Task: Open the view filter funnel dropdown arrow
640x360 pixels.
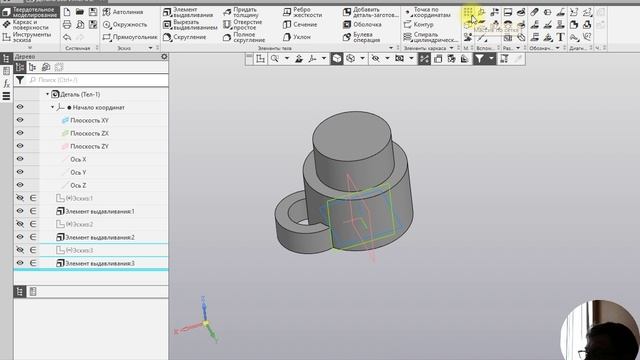Action: [491, 59]
